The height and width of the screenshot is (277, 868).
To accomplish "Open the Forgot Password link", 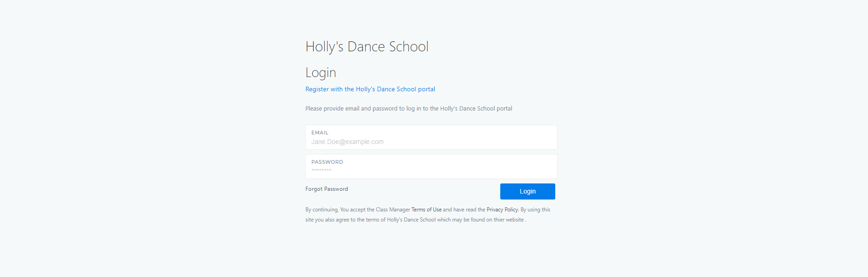I will [x=326, y=189].
